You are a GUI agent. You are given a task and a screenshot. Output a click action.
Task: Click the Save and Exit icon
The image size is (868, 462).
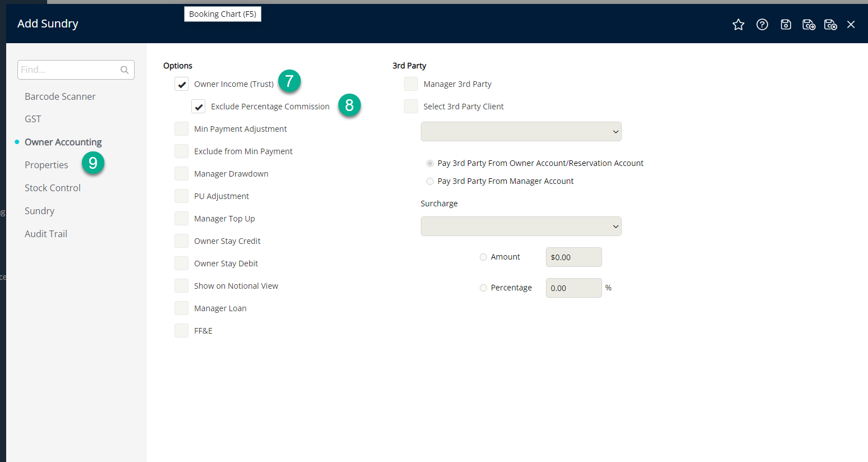[x=830, y=25]
